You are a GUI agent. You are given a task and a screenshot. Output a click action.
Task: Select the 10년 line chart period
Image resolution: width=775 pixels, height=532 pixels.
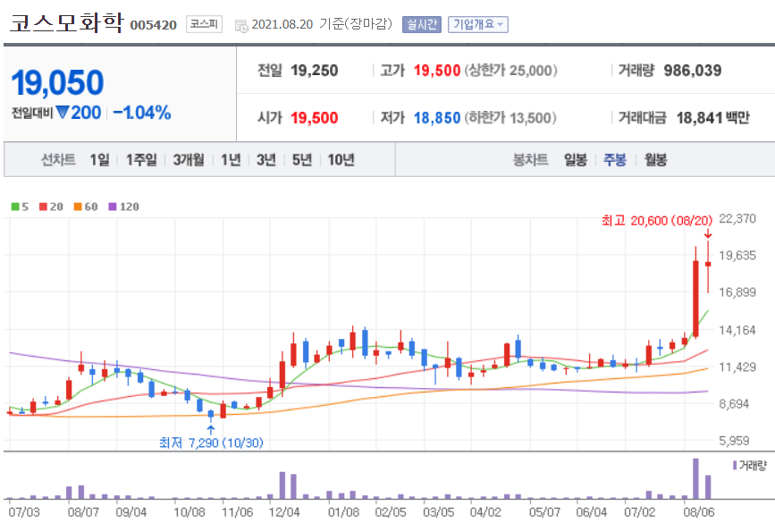coord(341,160)
